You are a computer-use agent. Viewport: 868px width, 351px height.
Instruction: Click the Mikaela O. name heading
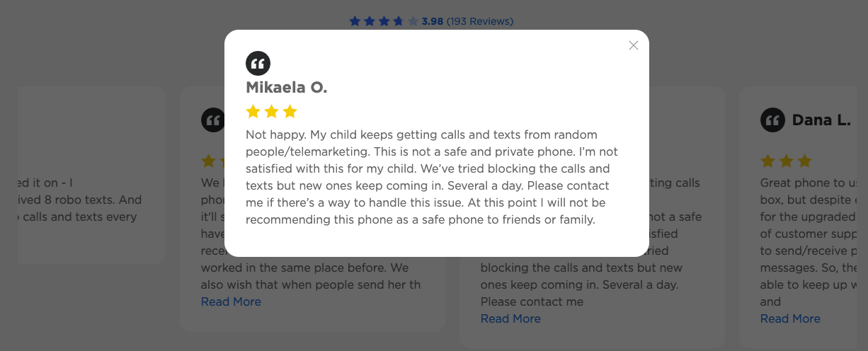286,88
